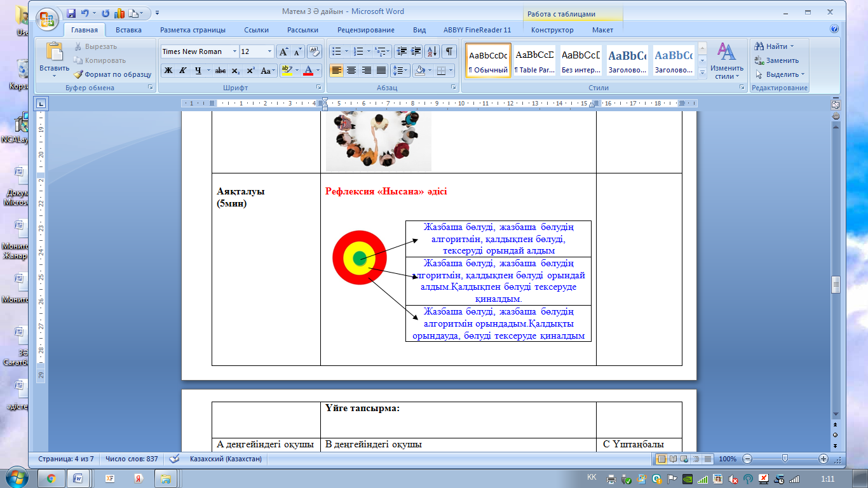Increase the paragraph indent
The width and height of the screenshot is (868, 488).
pos(416,51)
